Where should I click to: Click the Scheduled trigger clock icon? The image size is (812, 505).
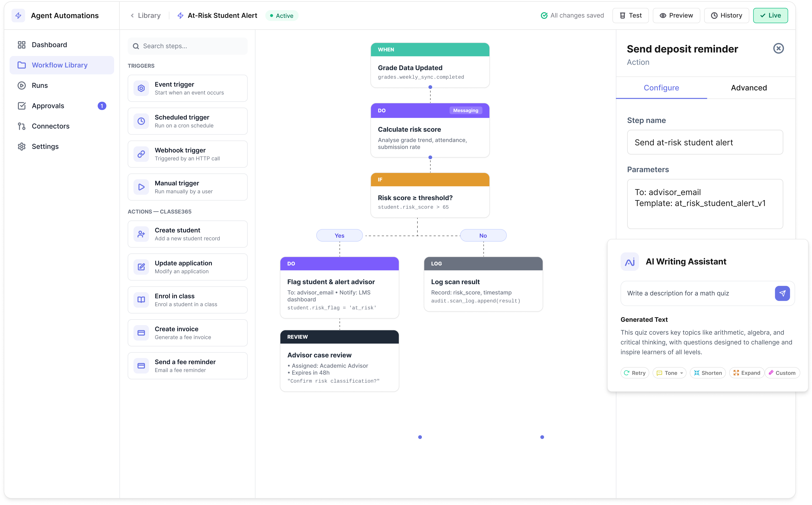(x=141, y=121)
